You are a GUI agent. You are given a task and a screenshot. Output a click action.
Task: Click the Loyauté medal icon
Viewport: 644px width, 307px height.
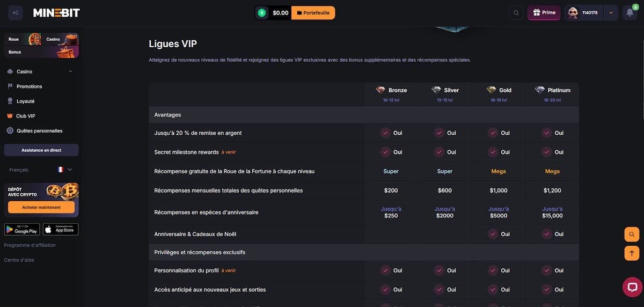click(10, 101)
